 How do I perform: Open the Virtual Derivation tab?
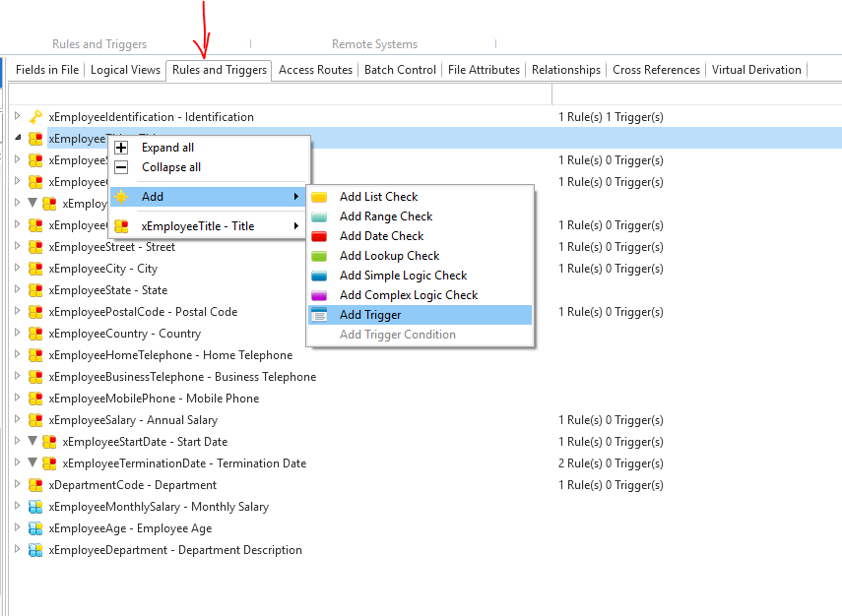(x=756, y=70)
